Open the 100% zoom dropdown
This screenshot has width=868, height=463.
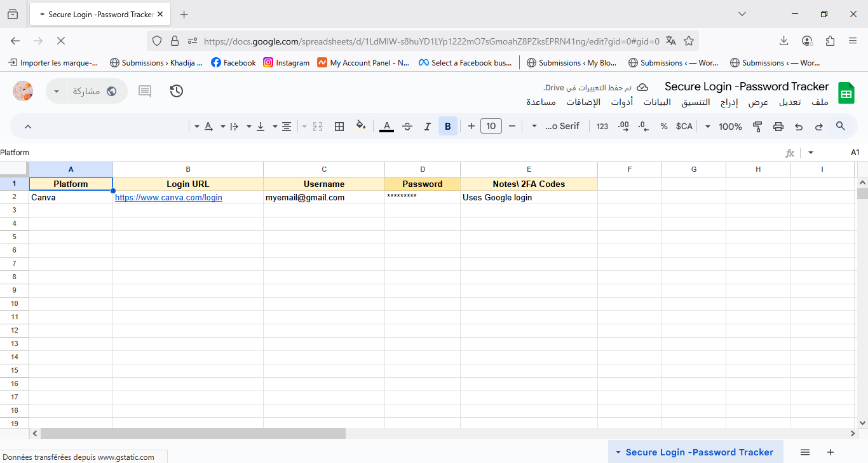[724, 127]
